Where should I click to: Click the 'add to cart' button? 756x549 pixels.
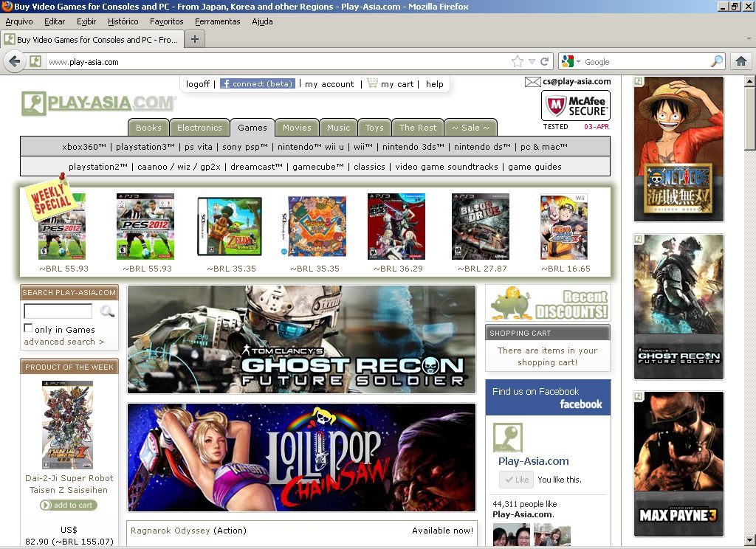[x=69, y=505]
